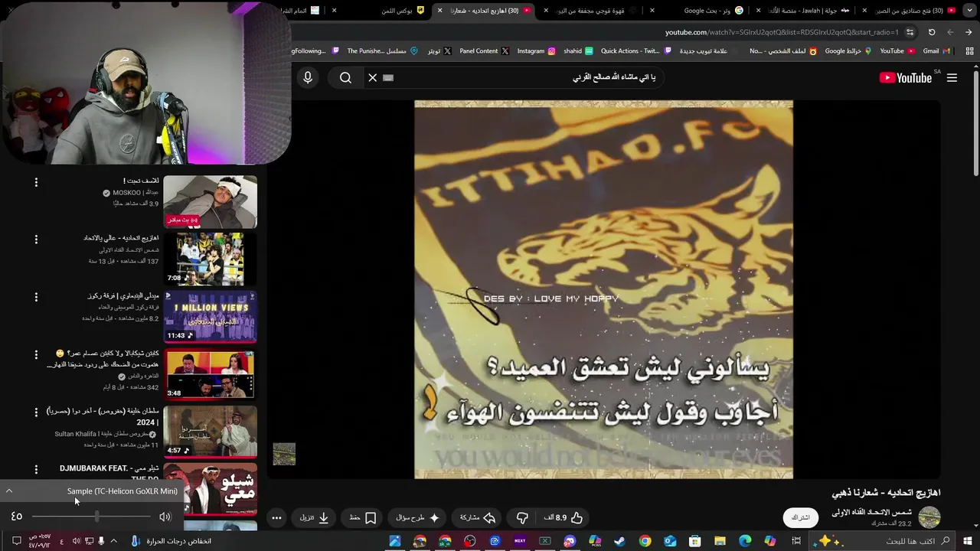Click the YouTube search magnifier button
The image size is (980, 551).
click(x=345, y=77)
